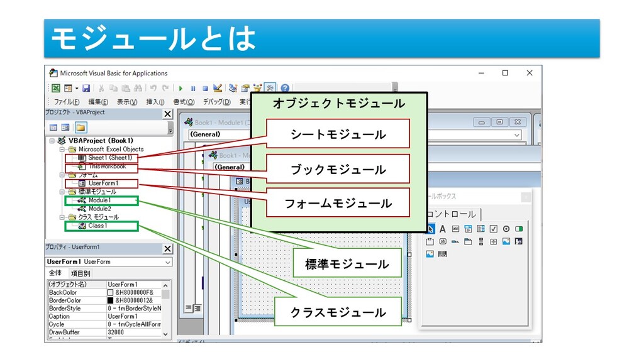Close the プロジェクト - VBAProject pane
Screen dimensions: 644x362
(167, 114)
